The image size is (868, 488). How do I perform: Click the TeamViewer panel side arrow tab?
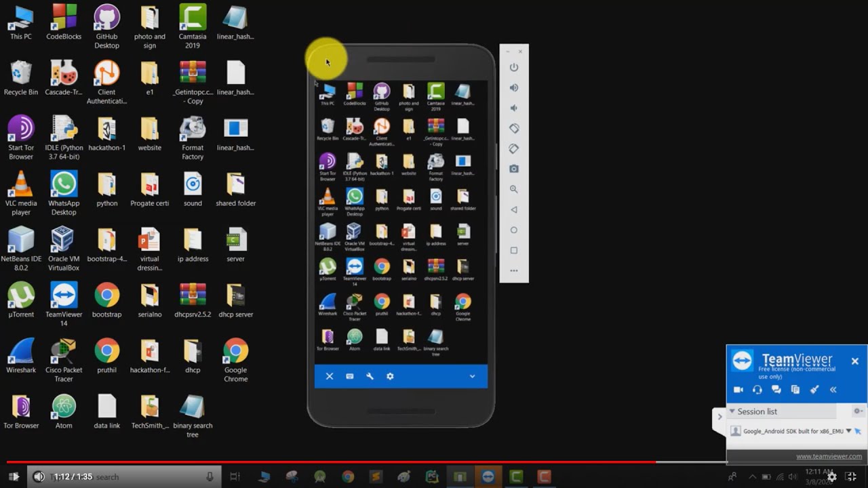click(719, 417)
